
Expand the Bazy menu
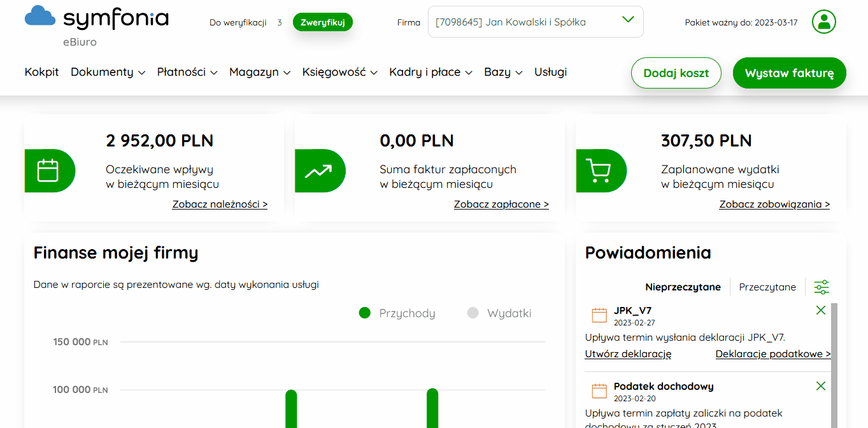click(x=503, y=72)
